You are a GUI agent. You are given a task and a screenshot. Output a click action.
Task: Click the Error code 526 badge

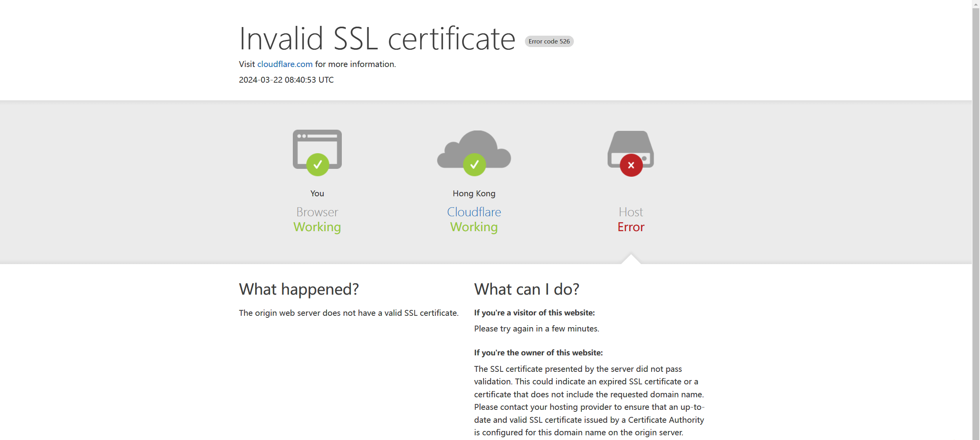549,42
